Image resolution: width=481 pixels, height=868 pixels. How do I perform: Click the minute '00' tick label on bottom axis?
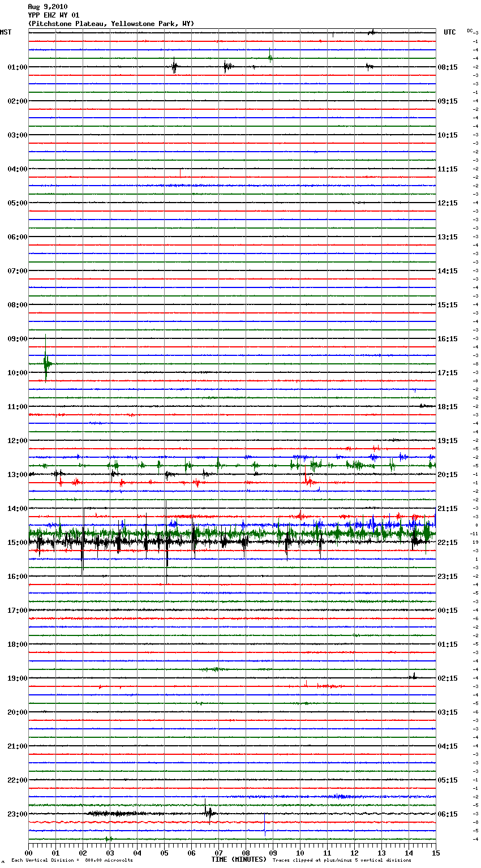click(x=28, y=853)
